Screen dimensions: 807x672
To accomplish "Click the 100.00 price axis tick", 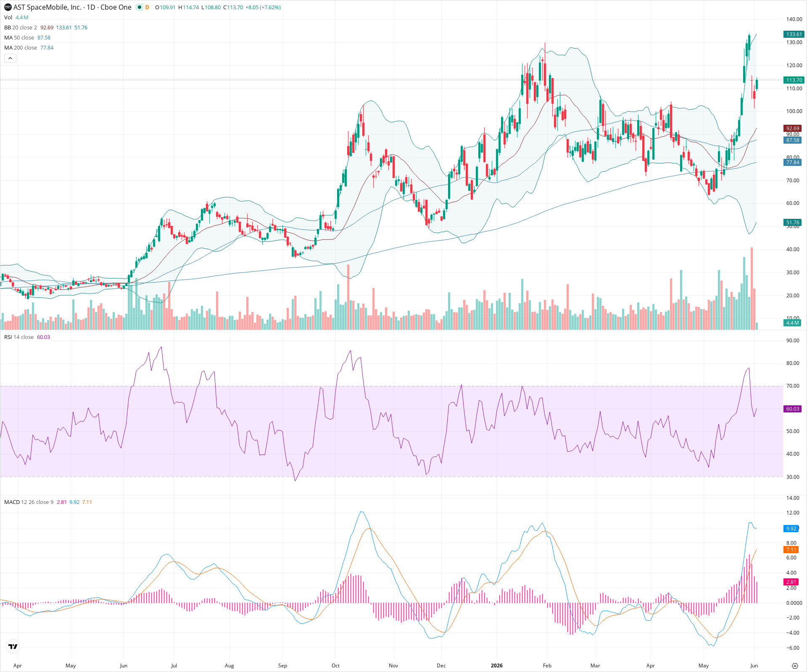I will (794, 111).
